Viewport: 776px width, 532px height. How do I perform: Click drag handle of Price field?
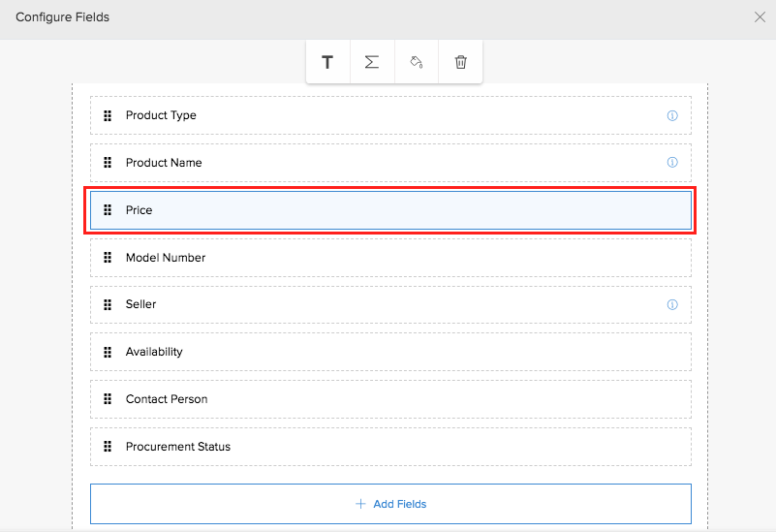click(x=108, y=210)
